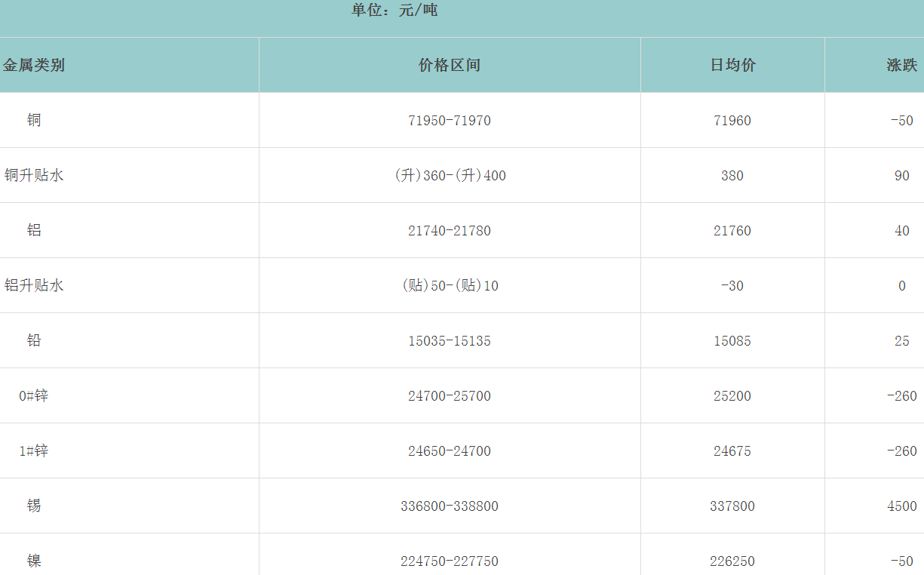Select the 铝升贴水 row label

pyautogui.click(x=34, y=285)
